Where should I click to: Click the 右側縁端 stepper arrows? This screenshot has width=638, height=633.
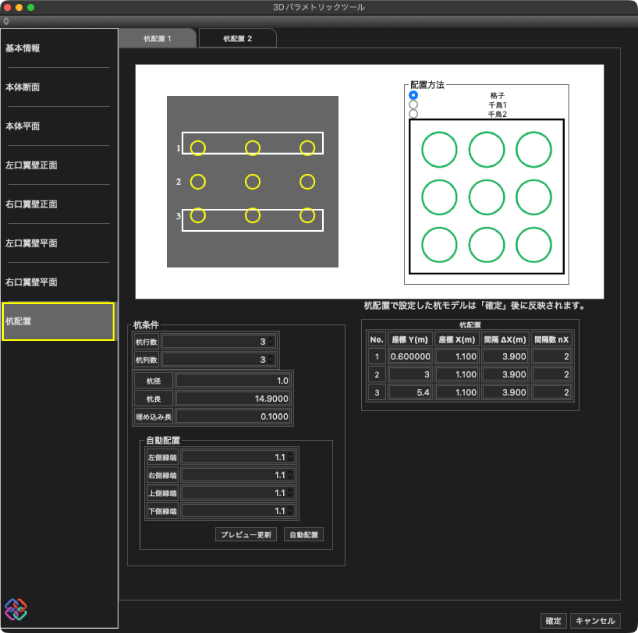coord(290,475)
